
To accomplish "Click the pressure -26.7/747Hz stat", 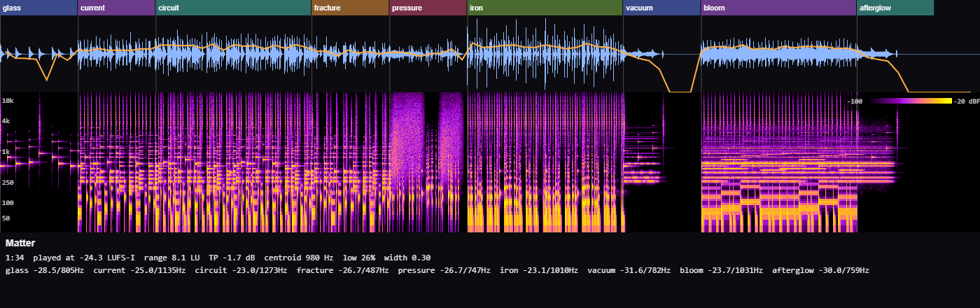I will tap(444, 270).
